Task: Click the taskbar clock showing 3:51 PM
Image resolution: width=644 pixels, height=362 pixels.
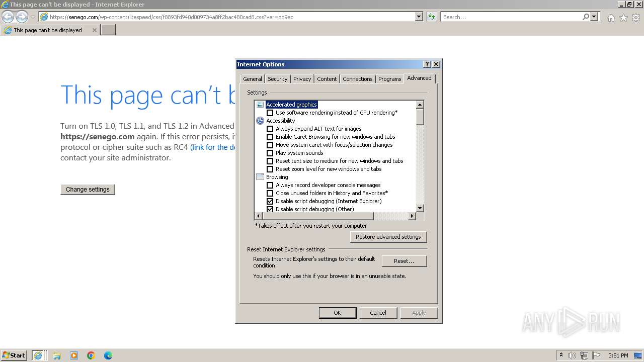Action: [618, 355]
